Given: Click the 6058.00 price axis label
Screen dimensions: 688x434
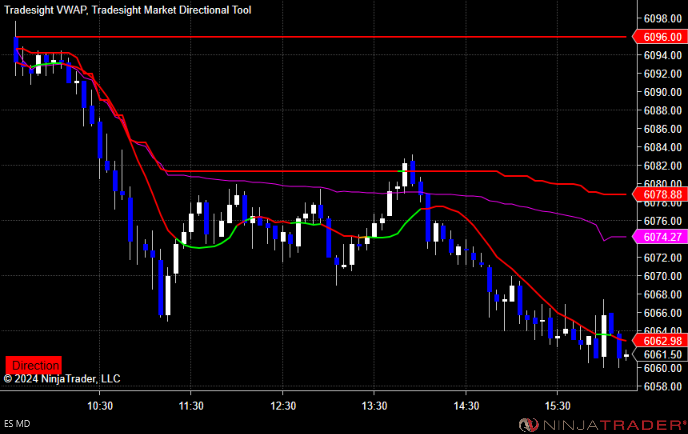Looking at the screenshot, I should (x=663, y=386).
